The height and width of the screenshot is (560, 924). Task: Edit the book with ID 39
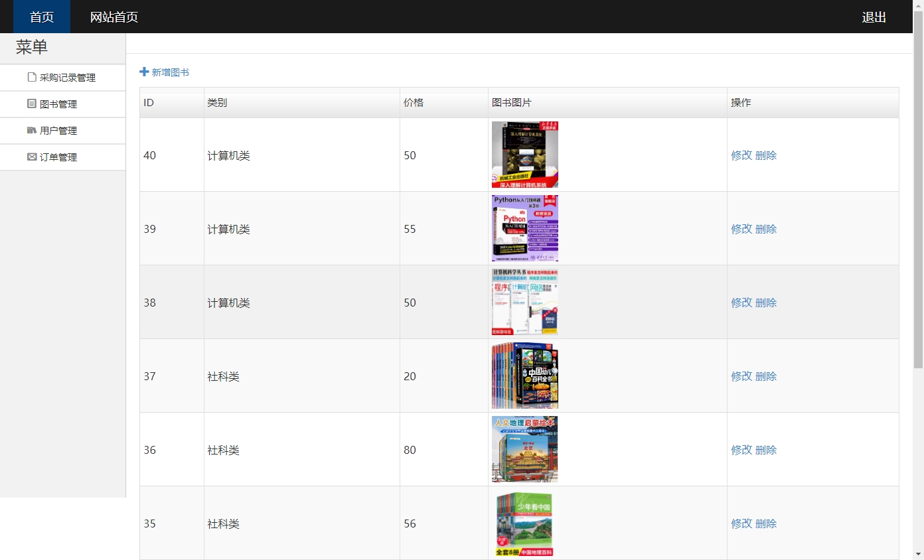click(741, 229)
